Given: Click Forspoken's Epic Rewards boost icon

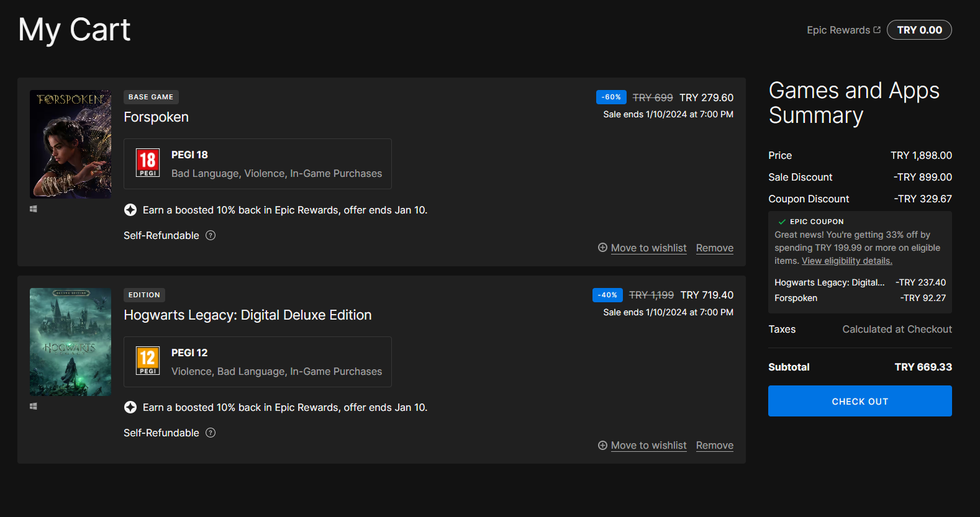Looking at the screenshot, I should point(130,210).
